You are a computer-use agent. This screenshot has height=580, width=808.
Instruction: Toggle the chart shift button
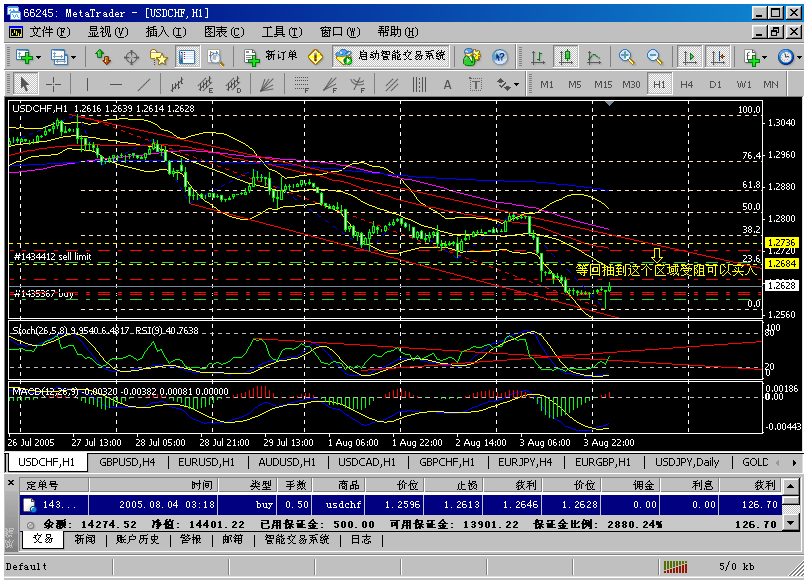point(717,57)
